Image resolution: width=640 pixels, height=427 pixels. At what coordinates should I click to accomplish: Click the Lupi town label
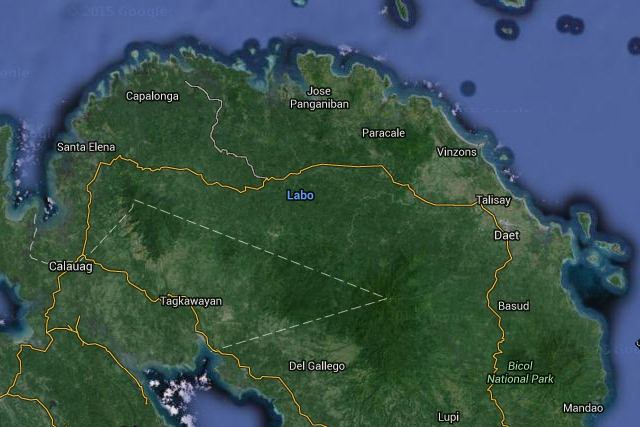point(448,417)
